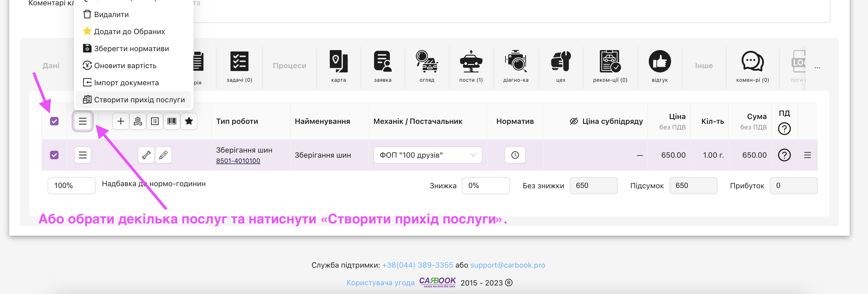Screen dimensions: 868x294
Task: Uncheck the Зберігання шин row checkbox
Action: (54, 155)
